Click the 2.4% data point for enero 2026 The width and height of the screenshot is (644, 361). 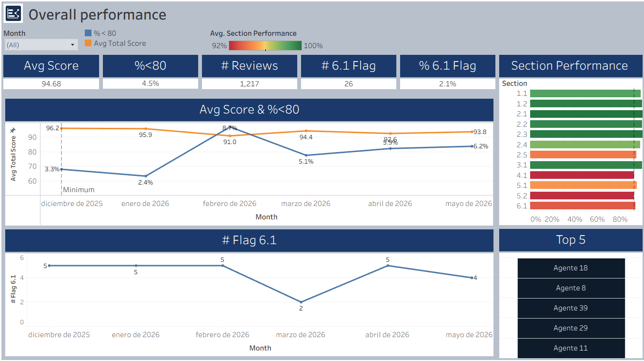[x=146, y=176]
